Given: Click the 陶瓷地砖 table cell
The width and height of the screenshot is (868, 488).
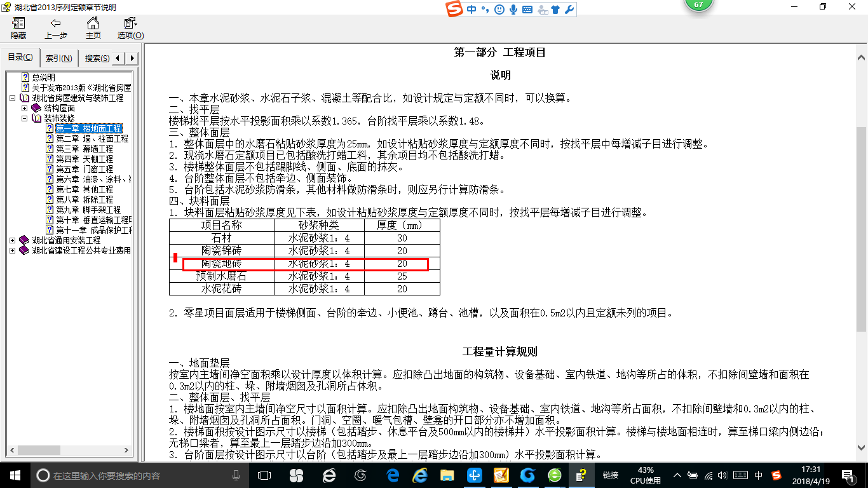Looking at the screenshot, I should pos(222,264).
